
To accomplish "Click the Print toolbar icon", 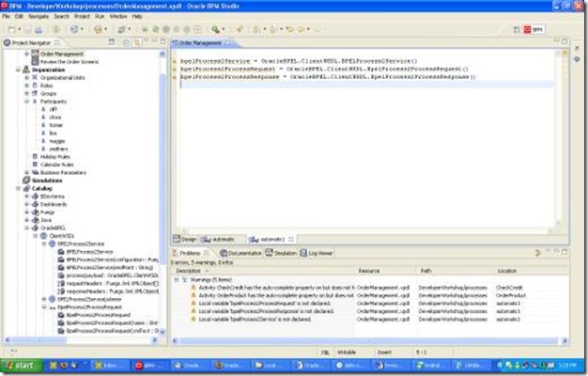I will [39, 29].
